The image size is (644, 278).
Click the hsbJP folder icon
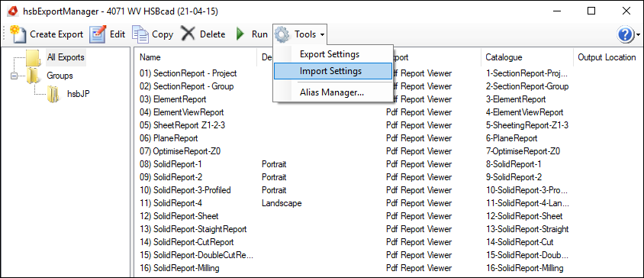(x=53, y=94)
